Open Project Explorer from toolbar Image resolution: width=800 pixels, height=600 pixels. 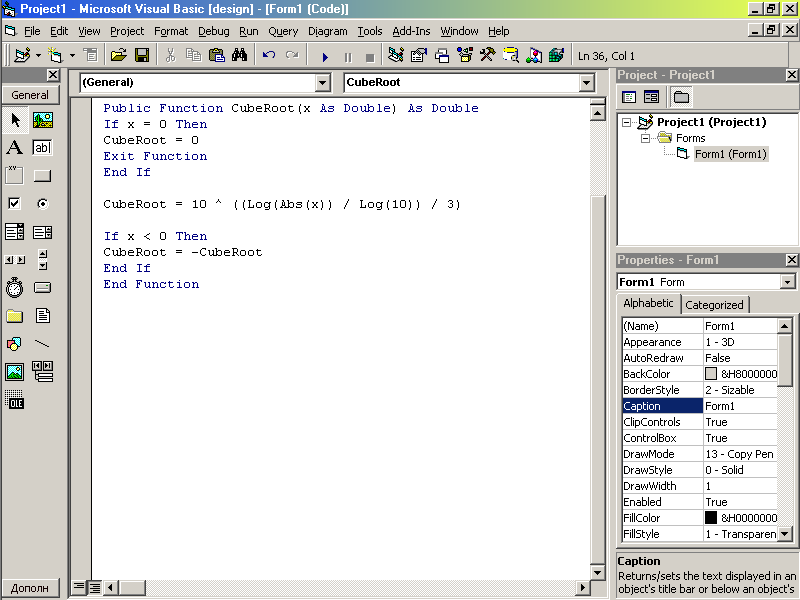click(x=395, y=55)
